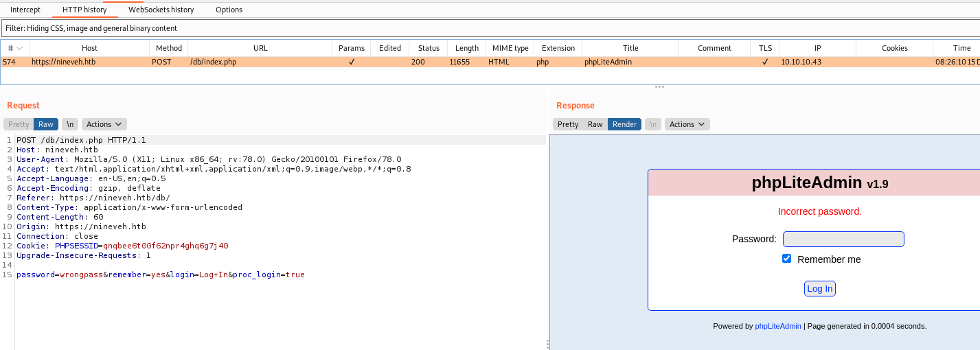Sort by the Method column header

click(169, 48)
